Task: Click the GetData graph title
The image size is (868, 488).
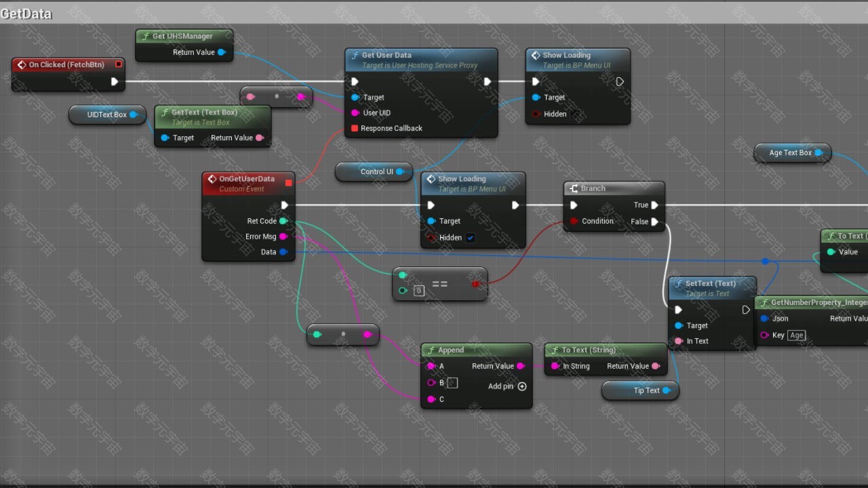Action: pyautogui.click(x=26, y=14)
